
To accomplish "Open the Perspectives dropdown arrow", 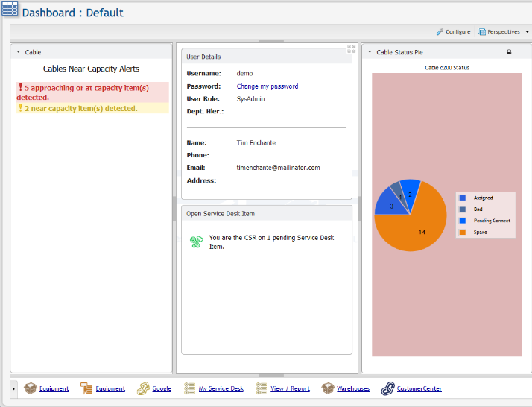I will (527, 32).
